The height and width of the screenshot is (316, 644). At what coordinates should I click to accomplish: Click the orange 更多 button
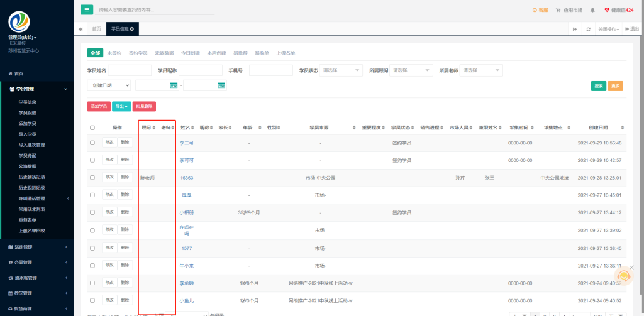point(615,86)
